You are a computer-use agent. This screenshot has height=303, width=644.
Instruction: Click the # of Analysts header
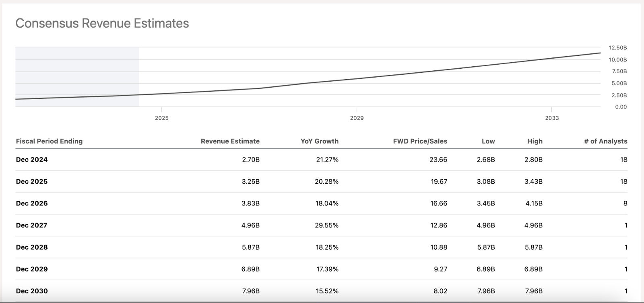click(605, 141)
